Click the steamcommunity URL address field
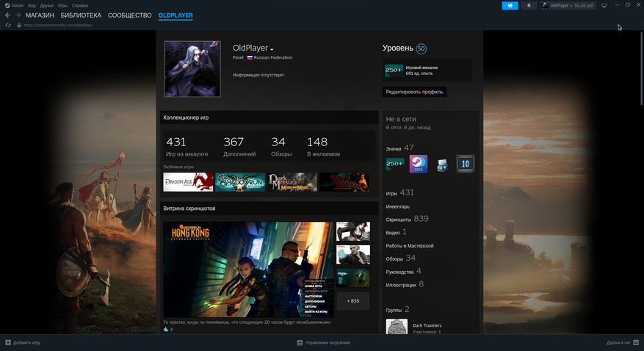The image size is (644, 351). click(58, 25)
